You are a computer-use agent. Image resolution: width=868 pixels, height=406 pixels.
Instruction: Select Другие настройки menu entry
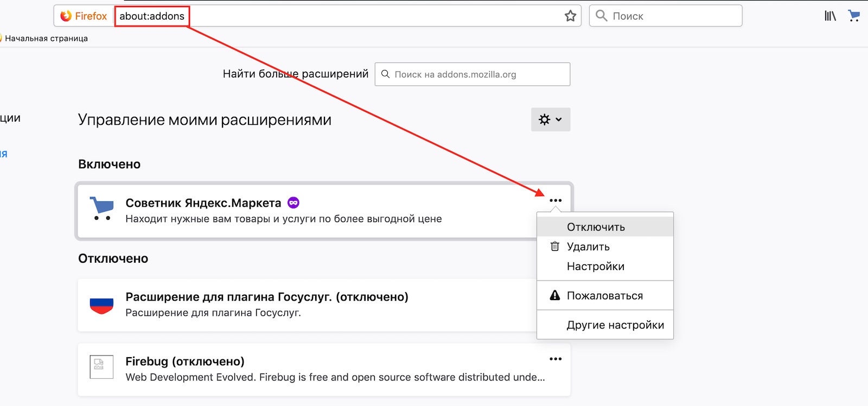[x=605, y=325]
